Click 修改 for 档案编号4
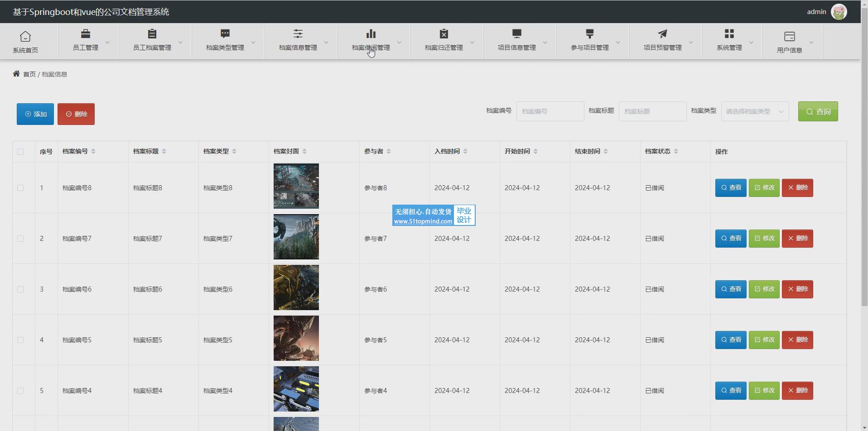Viewport: 868px width, 431px height. pyautogui.click(x=764, y=391)
